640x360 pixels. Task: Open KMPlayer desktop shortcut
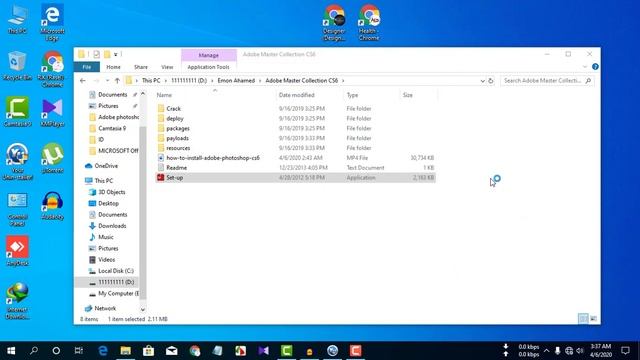[52, 112]
